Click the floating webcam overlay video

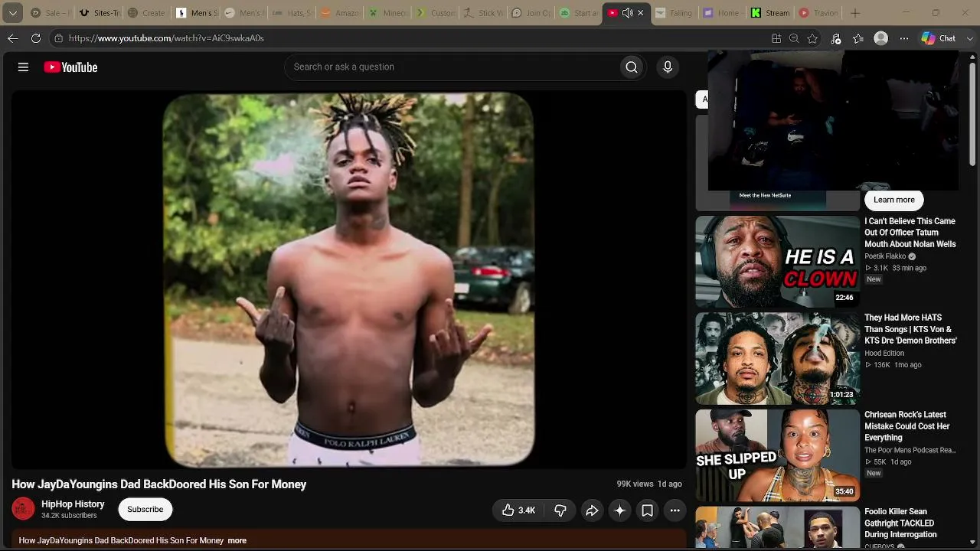pos(833,120)
